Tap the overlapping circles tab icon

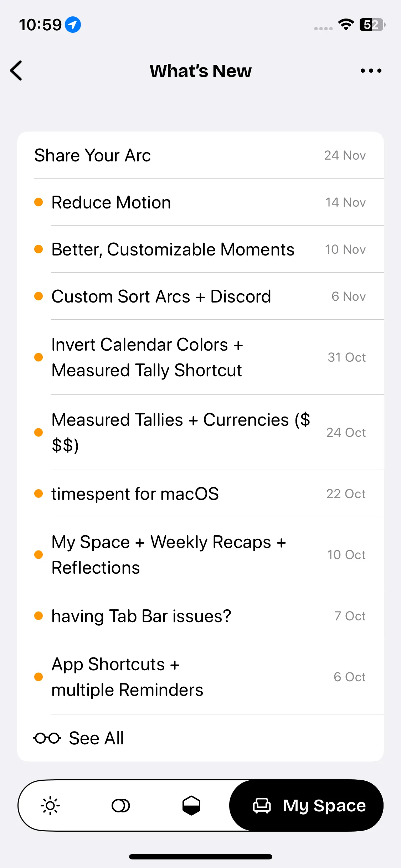[121, 806]
